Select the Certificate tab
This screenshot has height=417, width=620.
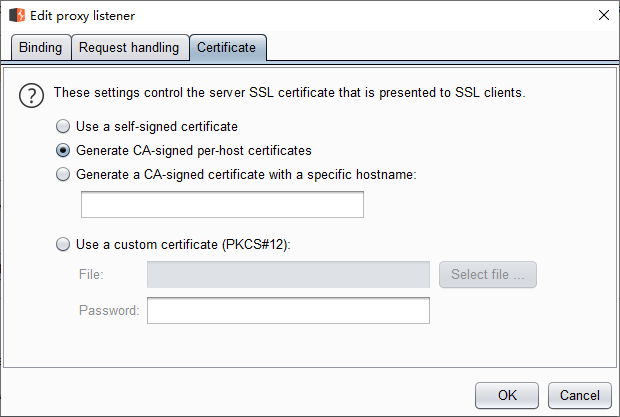coord(227,47)
